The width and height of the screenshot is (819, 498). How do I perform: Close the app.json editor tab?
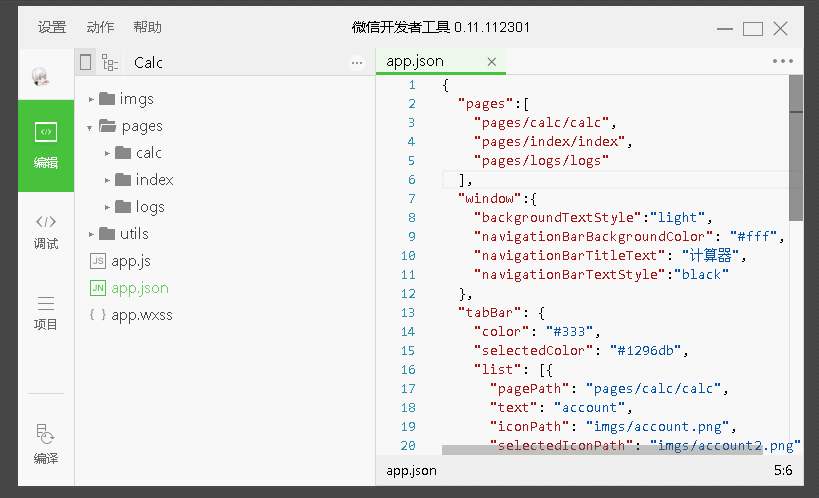(x=491, y=62)
